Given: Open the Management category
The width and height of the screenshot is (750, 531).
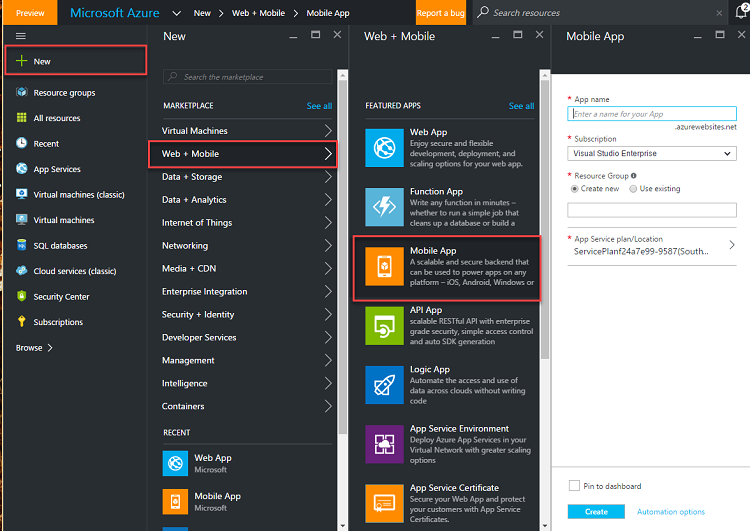Looking at the screenshot, I should [x=247, y=360].
